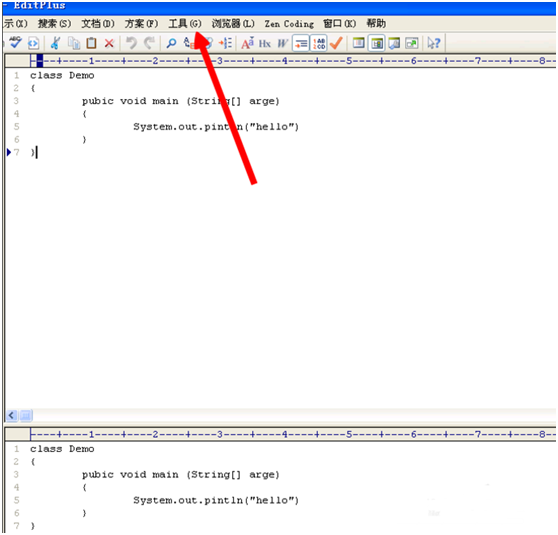This screenshot has width=558, height=535.
Task: Open Find with the magnifier icon
Action: tap(172, 43)
